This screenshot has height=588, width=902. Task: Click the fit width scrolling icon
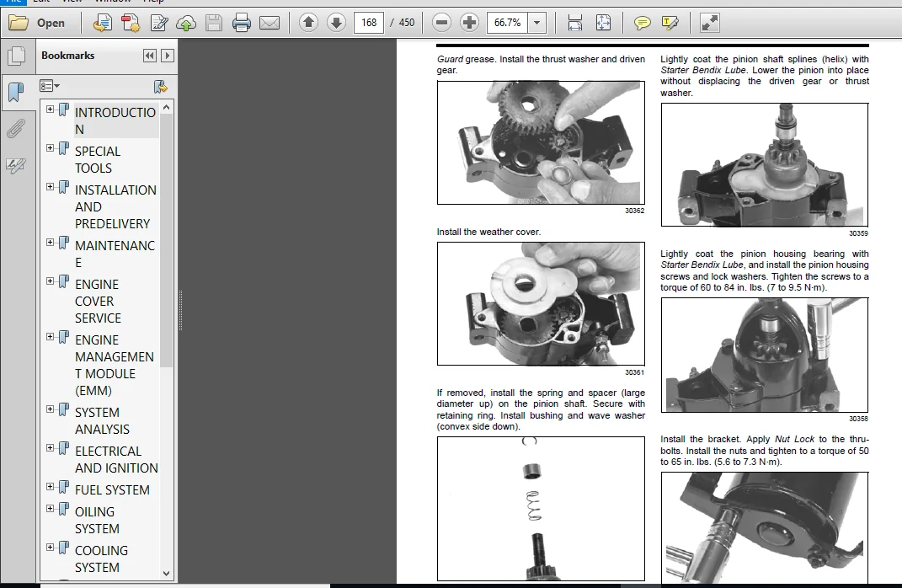[574, 23]
